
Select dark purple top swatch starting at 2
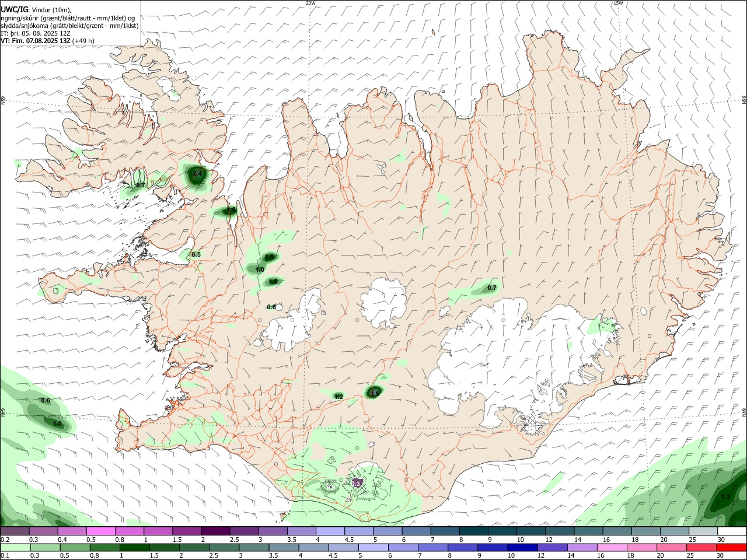215,531
